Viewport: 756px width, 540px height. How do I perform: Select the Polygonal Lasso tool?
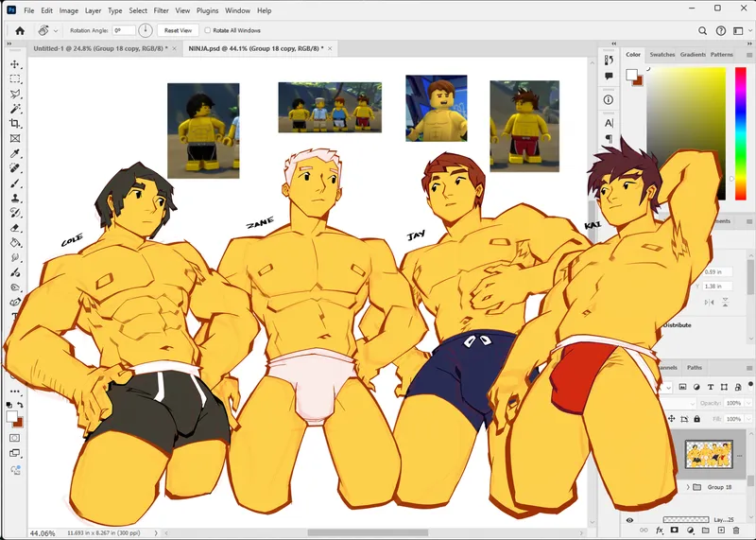point(15,94)
